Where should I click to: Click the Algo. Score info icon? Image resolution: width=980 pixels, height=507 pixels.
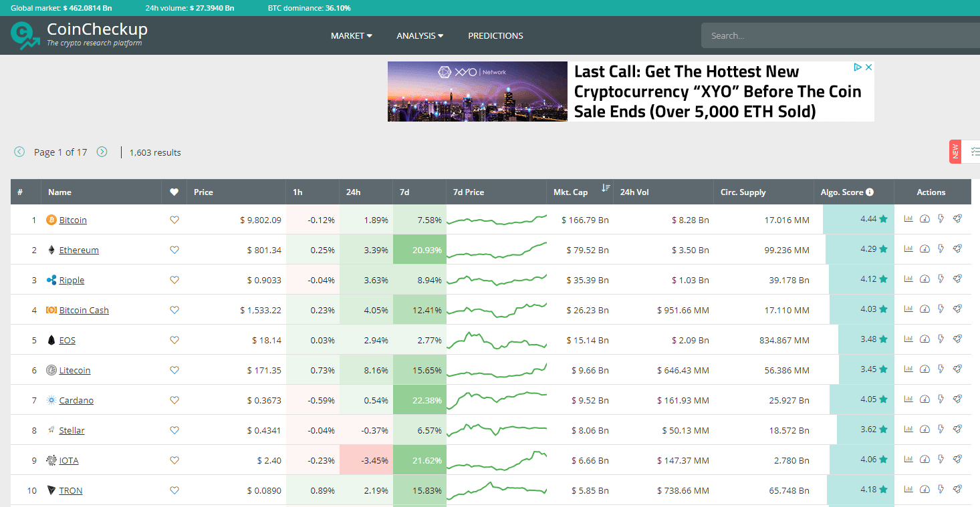coord(870,192)
